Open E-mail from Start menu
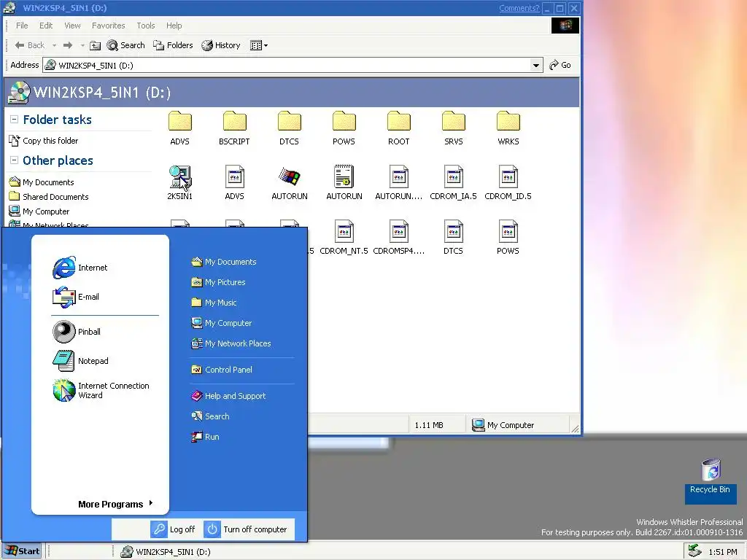The image size is (747, 560). [x=76, y=297]
